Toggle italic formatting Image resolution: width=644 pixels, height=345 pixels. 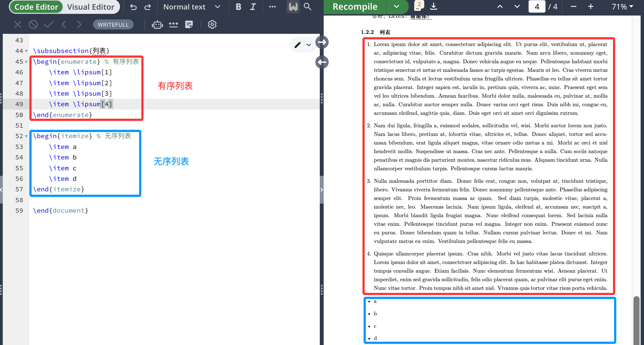click(x=253, y=7)
